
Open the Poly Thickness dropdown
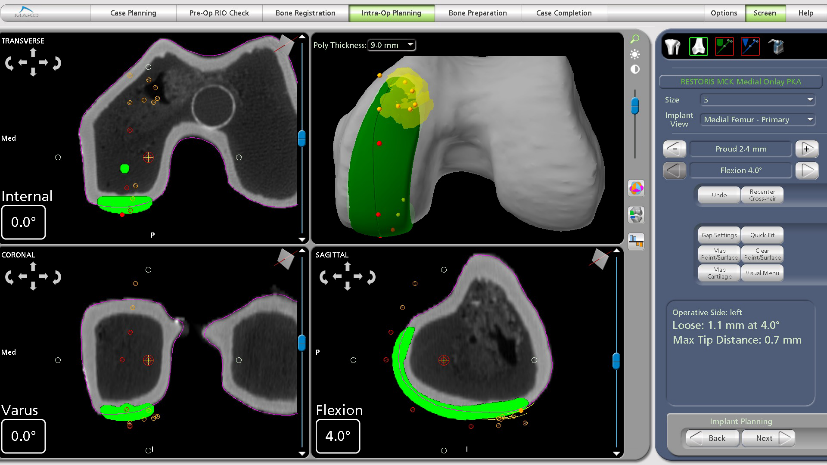point(392,45)
